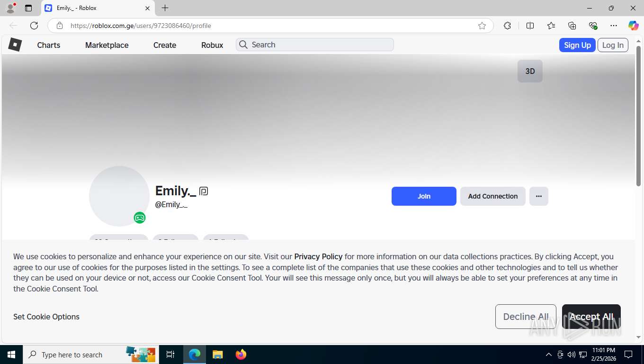Toggle split screen view icon
The height and width of the screenshot is (364, 644).
click(530, 26)
